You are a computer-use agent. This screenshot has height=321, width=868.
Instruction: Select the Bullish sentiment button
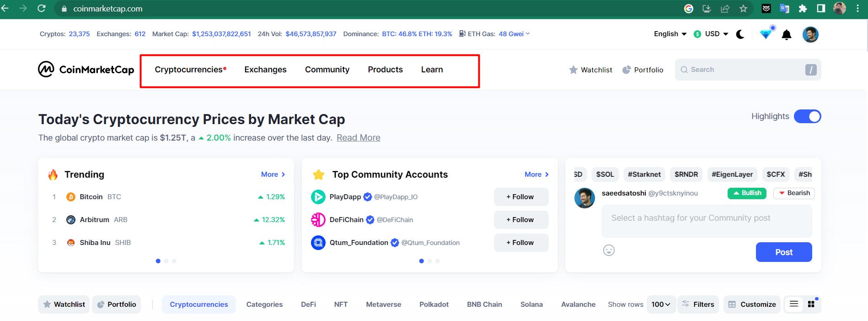(747, 193)
